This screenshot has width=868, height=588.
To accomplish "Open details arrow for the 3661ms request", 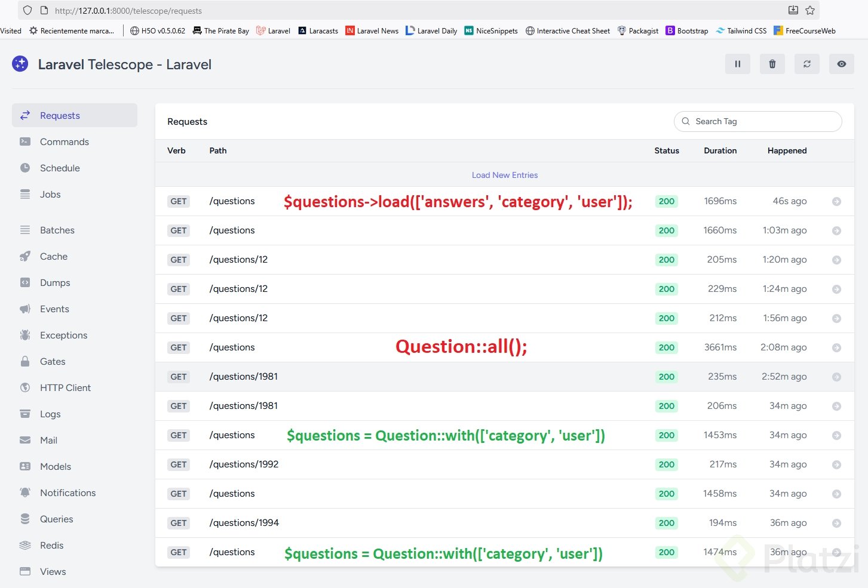I will (x=836, y=348).
